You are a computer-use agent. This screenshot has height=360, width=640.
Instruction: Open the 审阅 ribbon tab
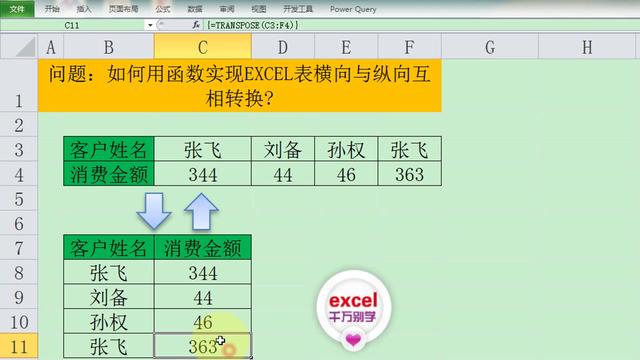[x=227, y=9]
